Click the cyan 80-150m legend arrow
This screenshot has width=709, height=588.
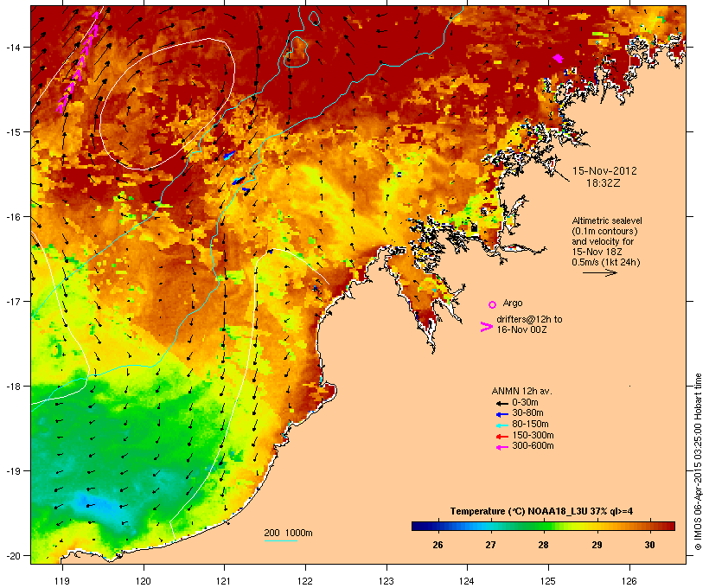501,425
